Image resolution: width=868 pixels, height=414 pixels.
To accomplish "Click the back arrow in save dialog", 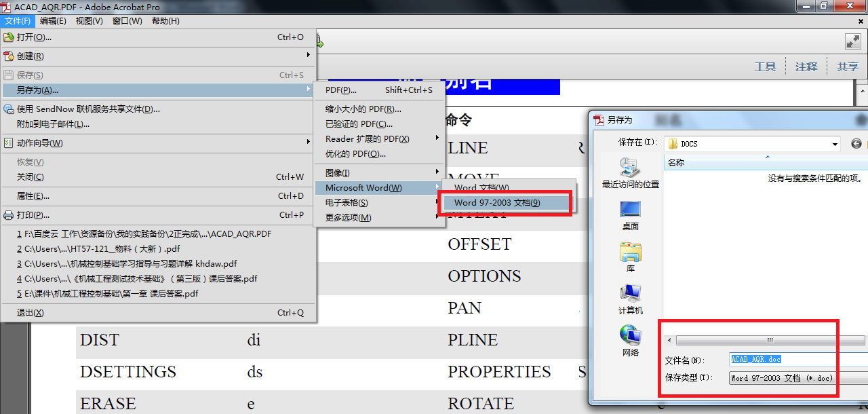I will click(x=856, y=144).
